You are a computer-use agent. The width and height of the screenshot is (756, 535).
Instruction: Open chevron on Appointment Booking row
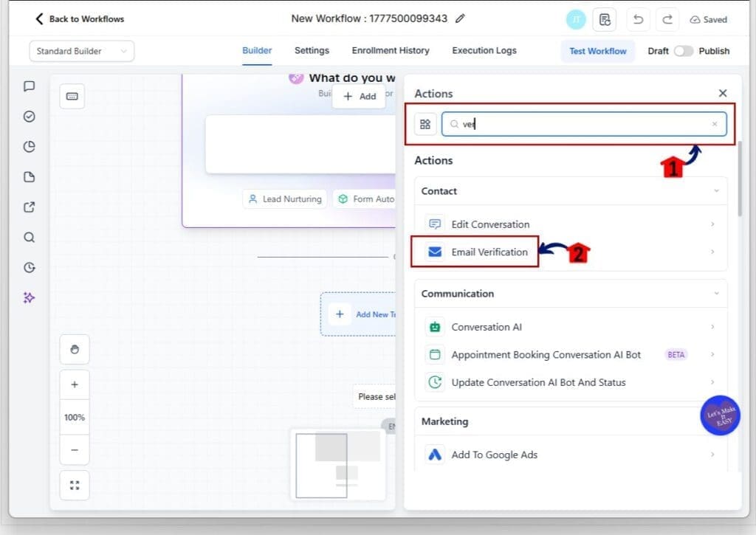coord(712,355)
